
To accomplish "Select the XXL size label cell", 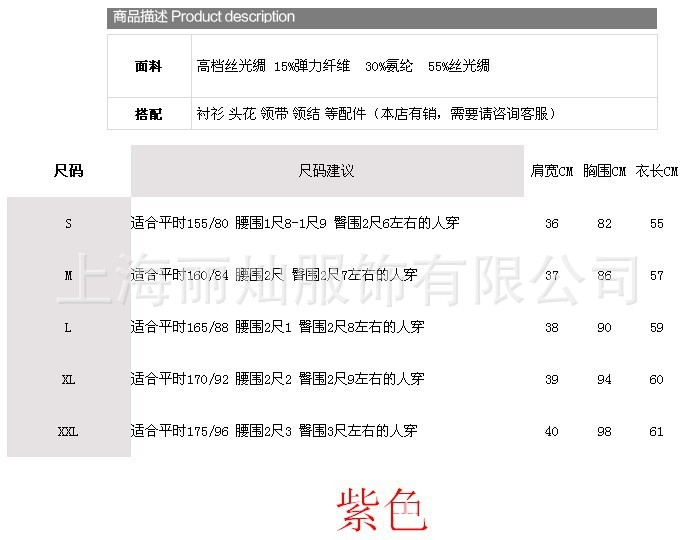I will tap(68, 432).
